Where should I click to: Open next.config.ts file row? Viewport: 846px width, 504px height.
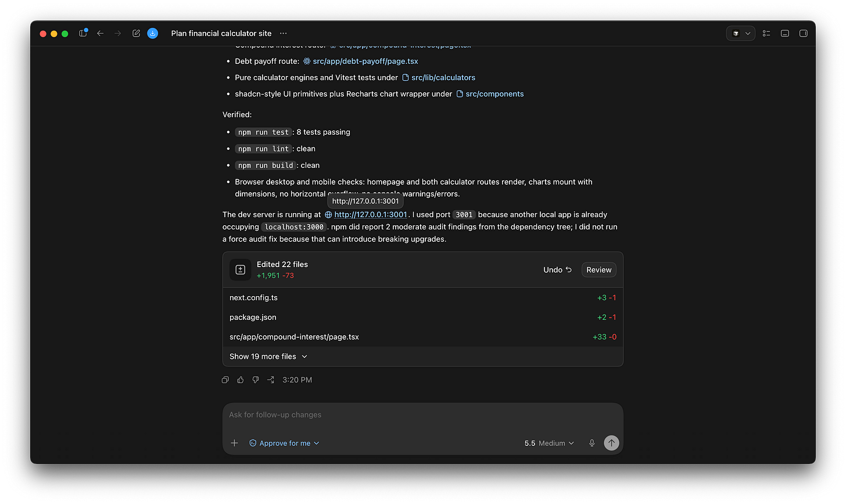422,297
